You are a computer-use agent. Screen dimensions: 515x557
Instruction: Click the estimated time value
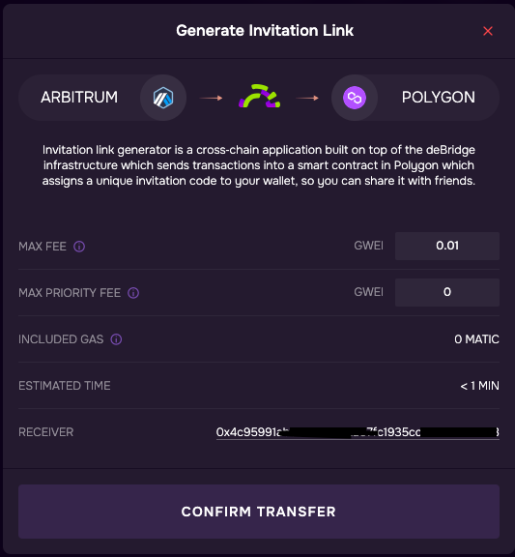(480, 386)
